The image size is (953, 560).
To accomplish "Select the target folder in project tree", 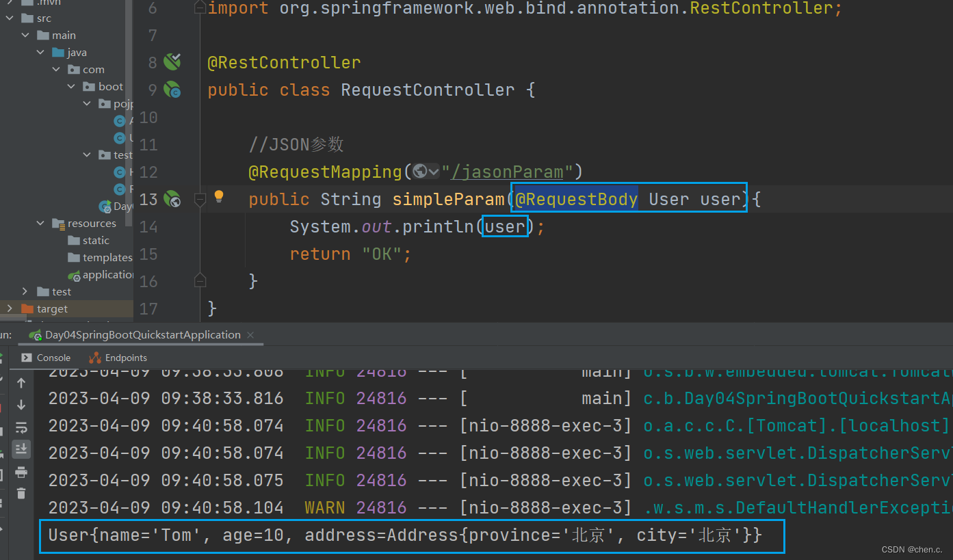I will [x=44, y=308].
